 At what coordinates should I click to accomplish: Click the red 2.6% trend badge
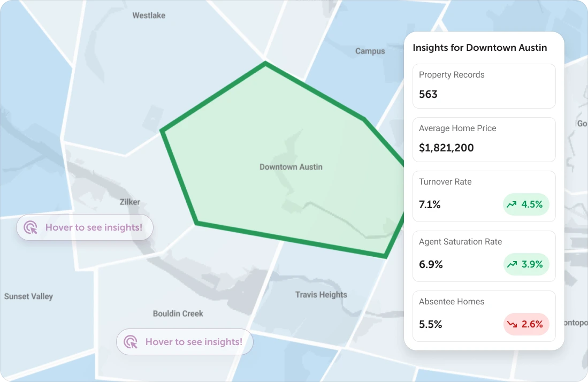tap(527, 324)
